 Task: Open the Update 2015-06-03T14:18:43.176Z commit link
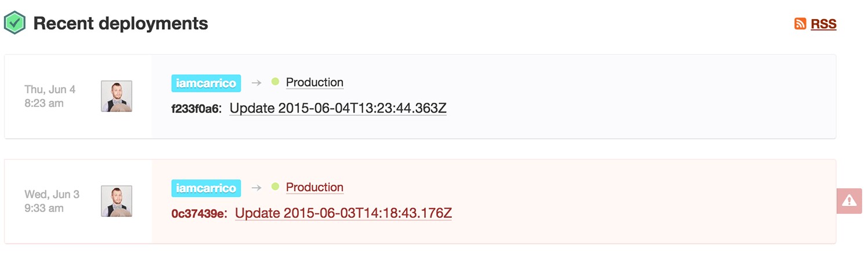pos(343,213)
